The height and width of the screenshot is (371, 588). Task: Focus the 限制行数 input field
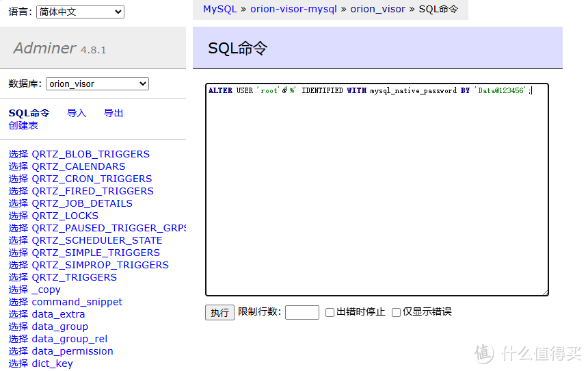click(x=302, y=312)
